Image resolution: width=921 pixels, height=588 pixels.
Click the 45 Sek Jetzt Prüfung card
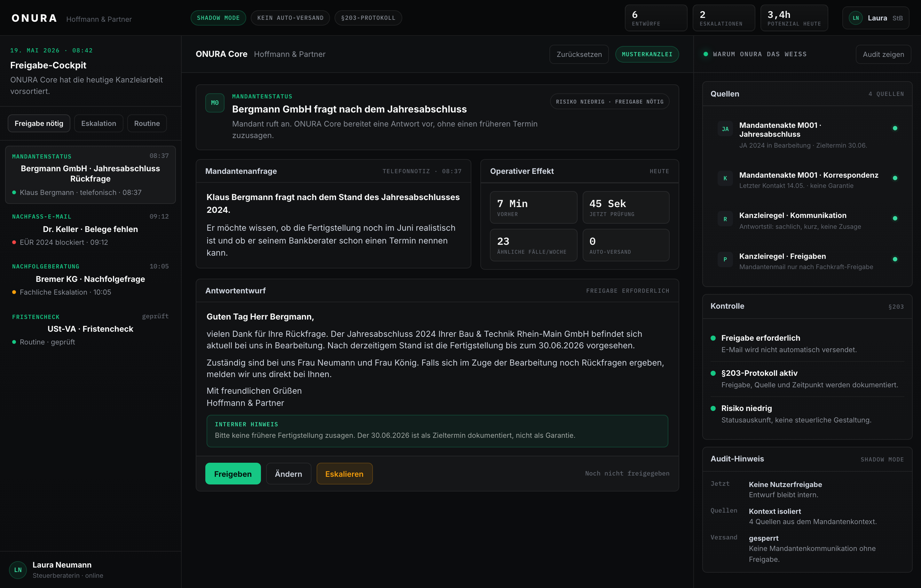point(626,207)
